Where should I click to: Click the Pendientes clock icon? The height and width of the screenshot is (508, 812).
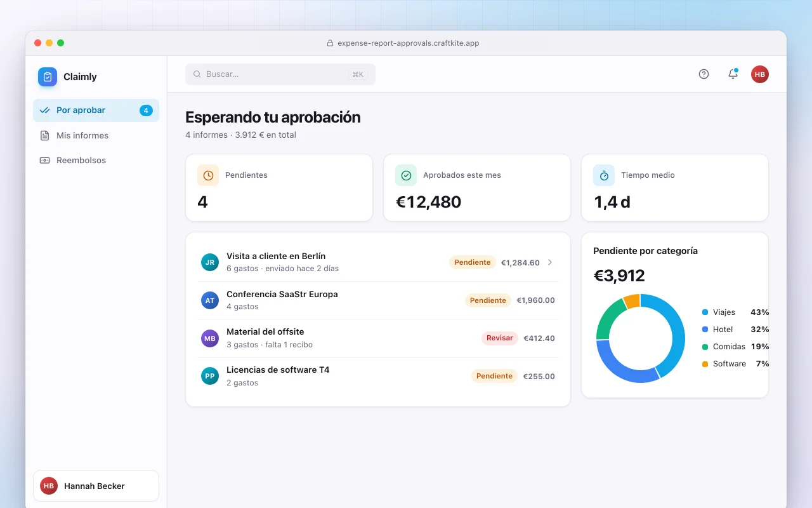coord(208,175)
